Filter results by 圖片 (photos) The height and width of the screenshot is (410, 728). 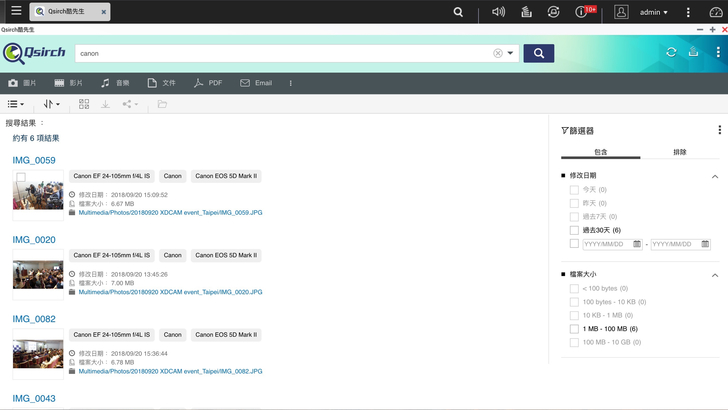(23, 83)
